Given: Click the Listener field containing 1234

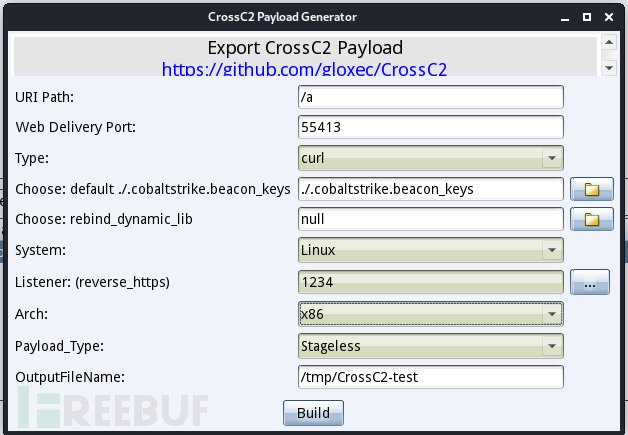Looking at the screenshot, I should pyautogui.click(x=431, y=283).
